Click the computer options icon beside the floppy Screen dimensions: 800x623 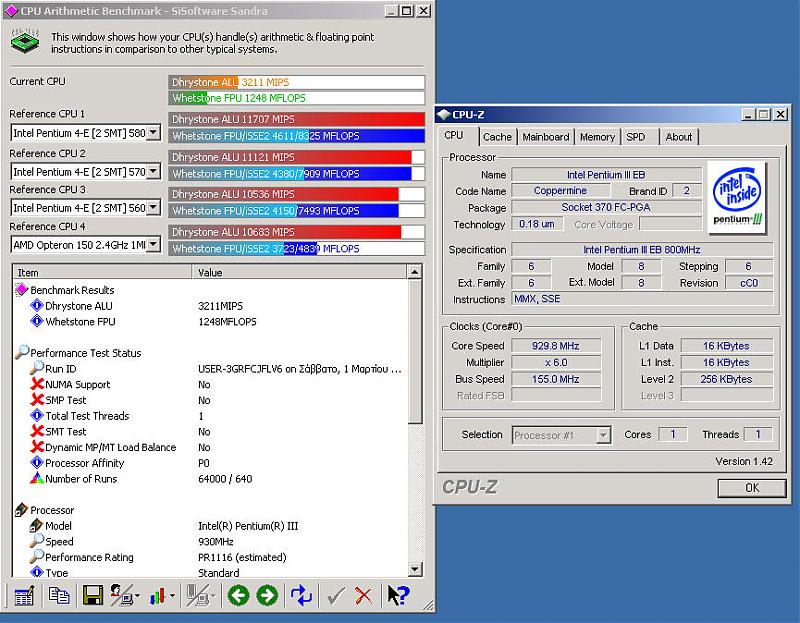(123, 595)
